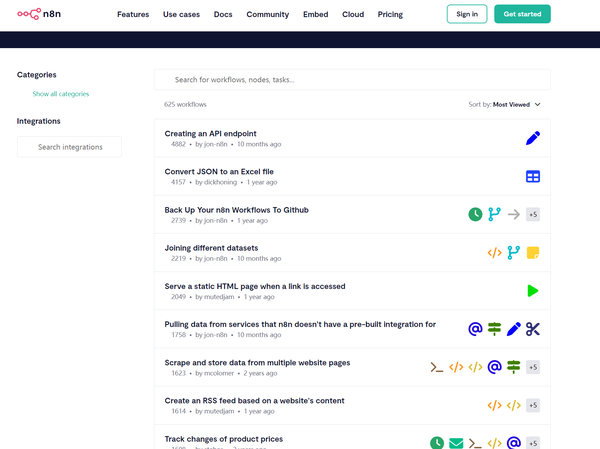This screenshot has width=600, height=449.
Task: Open the Features menu in the top navigation
Action: [x=133, y=15]
